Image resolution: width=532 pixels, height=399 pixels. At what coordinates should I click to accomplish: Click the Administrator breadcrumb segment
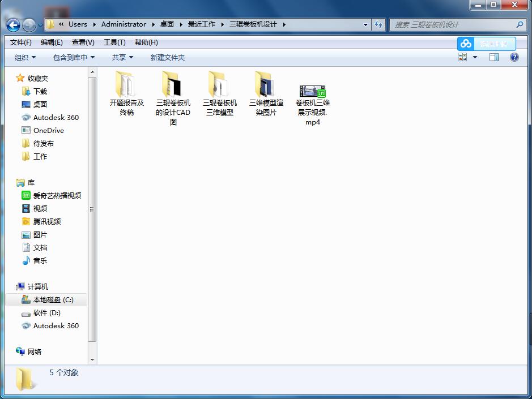[124, 24]
